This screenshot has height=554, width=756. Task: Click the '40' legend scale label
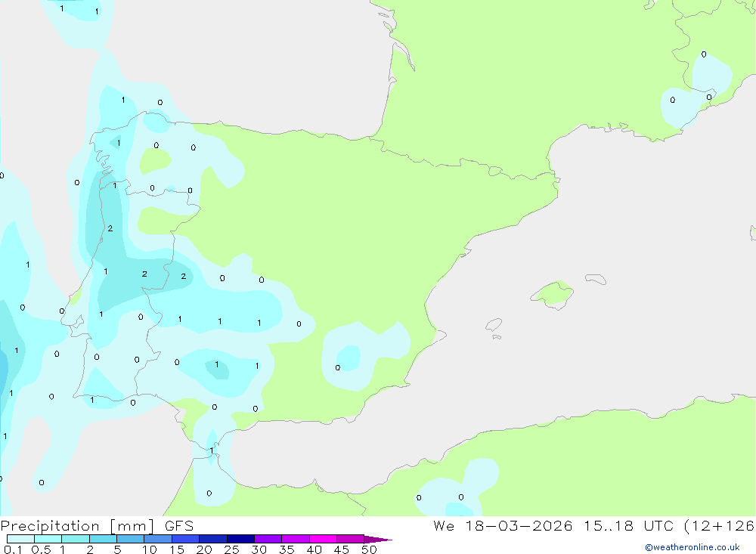(314, 549)
